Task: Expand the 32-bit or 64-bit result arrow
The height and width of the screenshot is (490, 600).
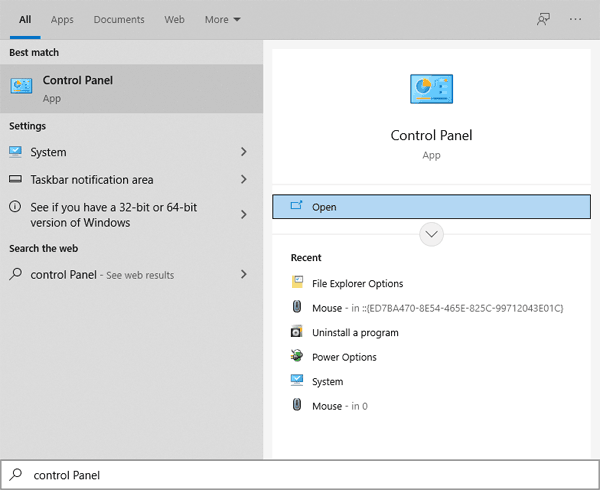Action: (x=244, y=214)
